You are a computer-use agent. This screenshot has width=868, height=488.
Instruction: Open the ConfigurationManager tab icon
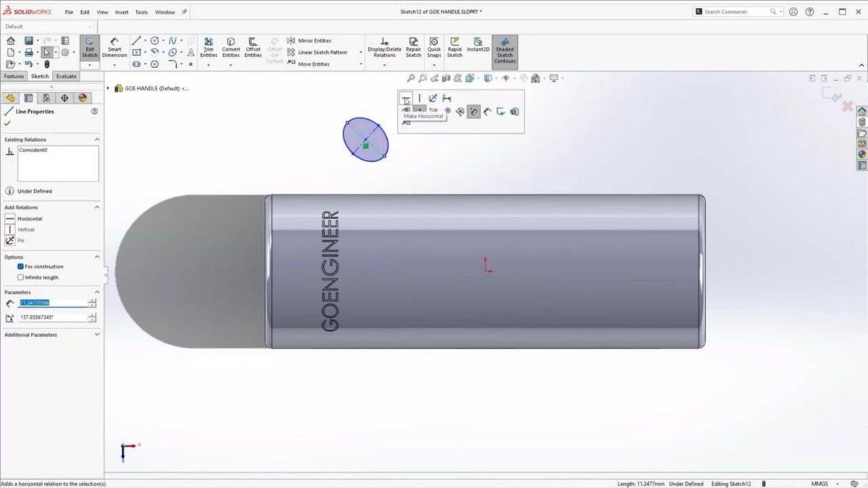[x=46, y=98]
